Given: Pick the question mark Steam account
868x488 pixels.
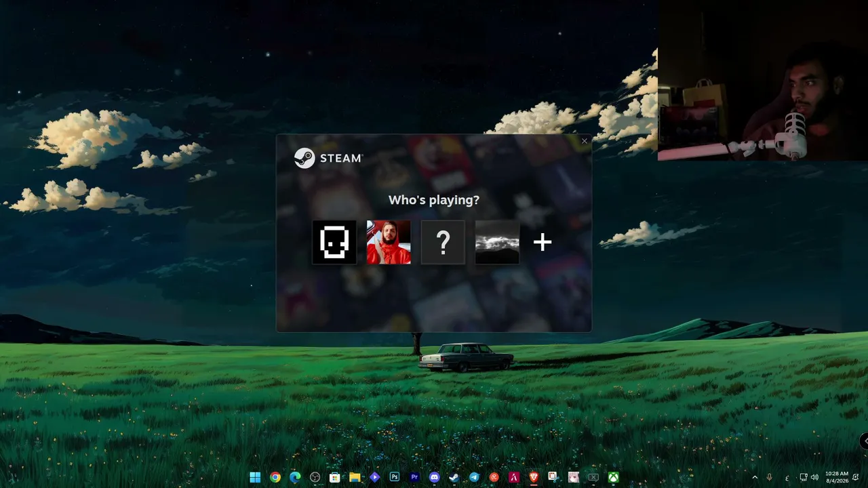Looking at the screenshot, I should pos(443,242).
